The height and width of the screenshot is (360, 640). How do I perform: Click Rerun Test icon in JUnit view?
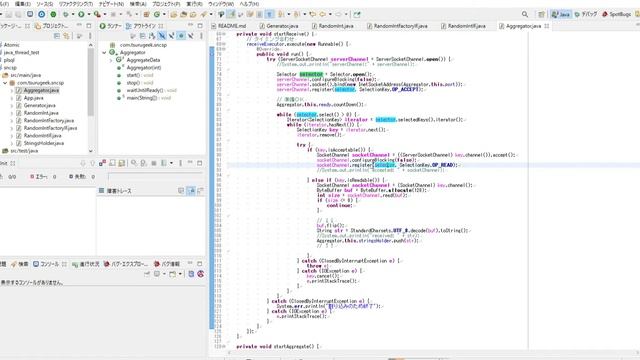(134, 163)
